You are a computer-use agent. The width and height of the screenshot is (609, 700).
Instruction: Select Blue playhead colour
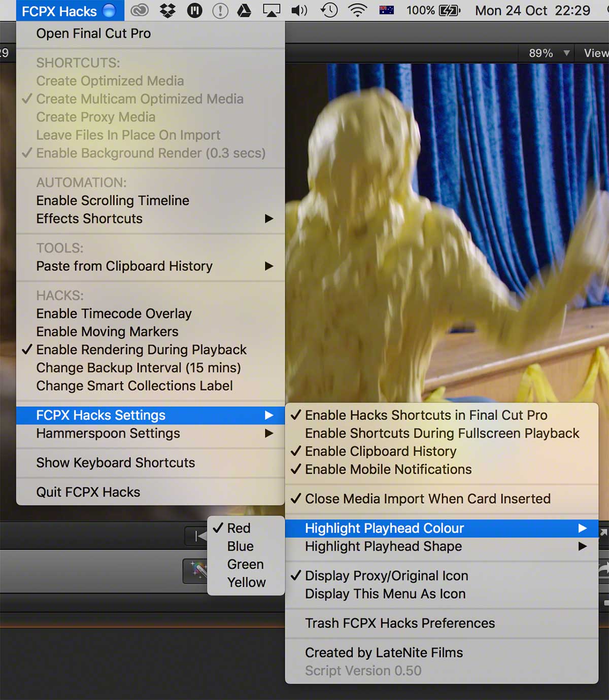pyautogui.click(x=246, y=547)
